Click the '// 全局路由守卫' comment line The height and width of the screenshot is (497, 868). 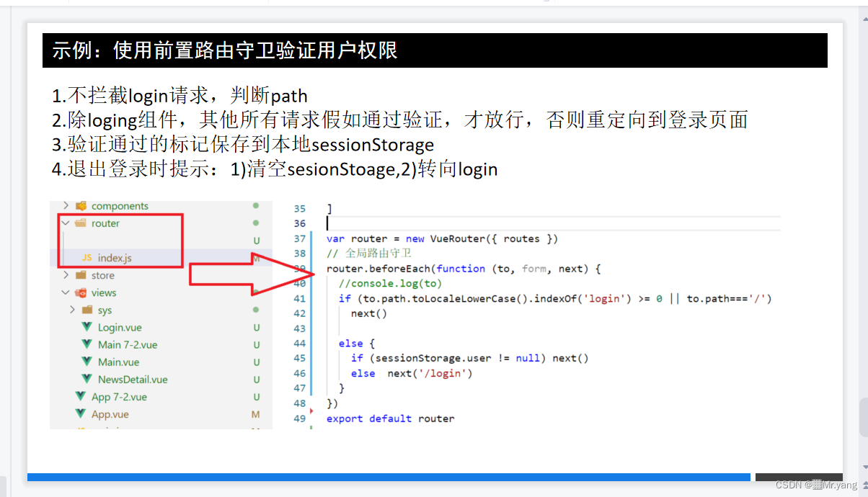point(368,254)
